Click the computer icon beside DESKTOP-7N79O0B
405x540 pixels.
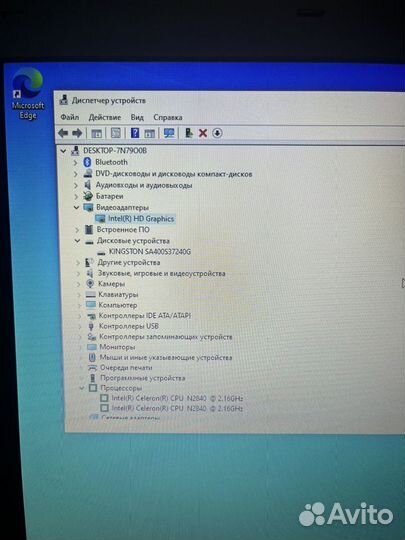[x=75, y=150]
